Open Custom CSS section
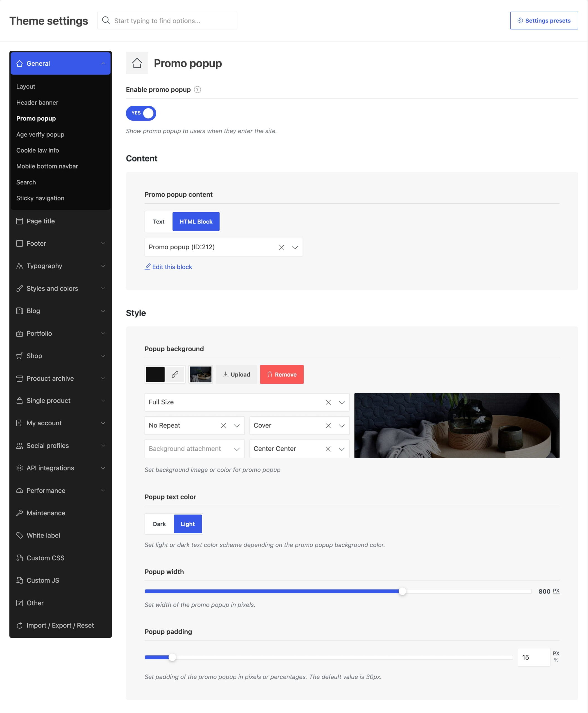588x713 pixels. 60,558
